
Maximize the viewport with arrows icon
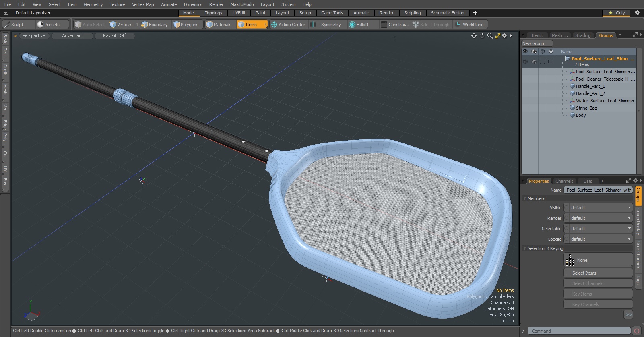pos(497,36)
